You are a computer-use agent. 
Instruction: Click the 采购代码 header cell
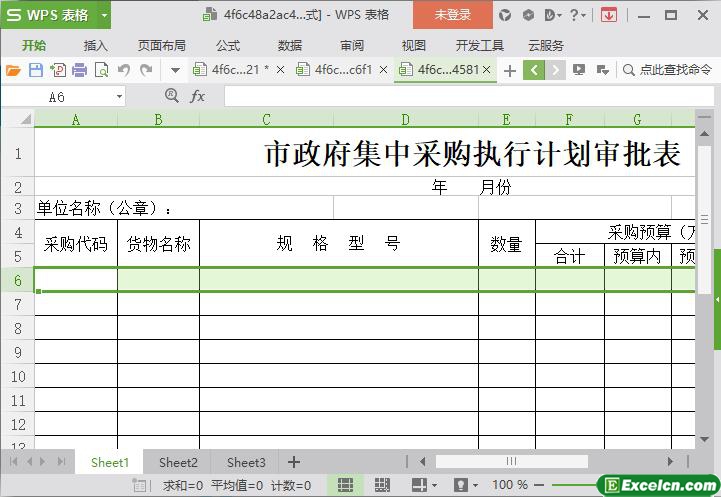pos(76,244)
